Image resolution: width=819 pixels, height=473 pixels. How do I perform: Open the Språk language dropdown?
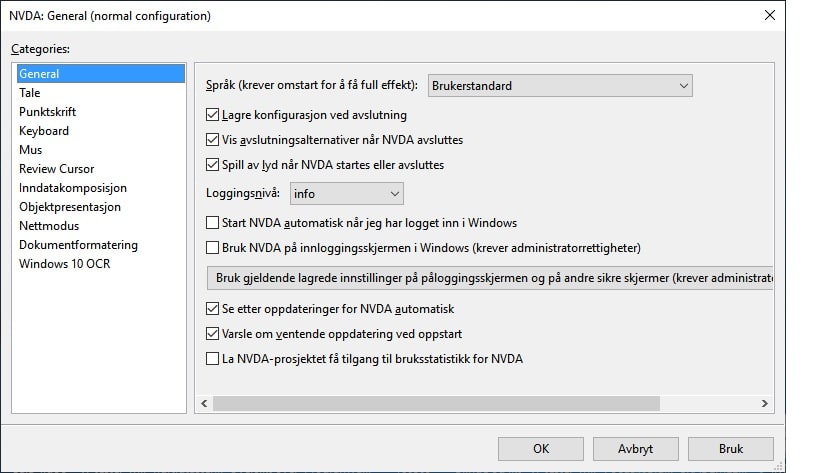click(559, 86)
